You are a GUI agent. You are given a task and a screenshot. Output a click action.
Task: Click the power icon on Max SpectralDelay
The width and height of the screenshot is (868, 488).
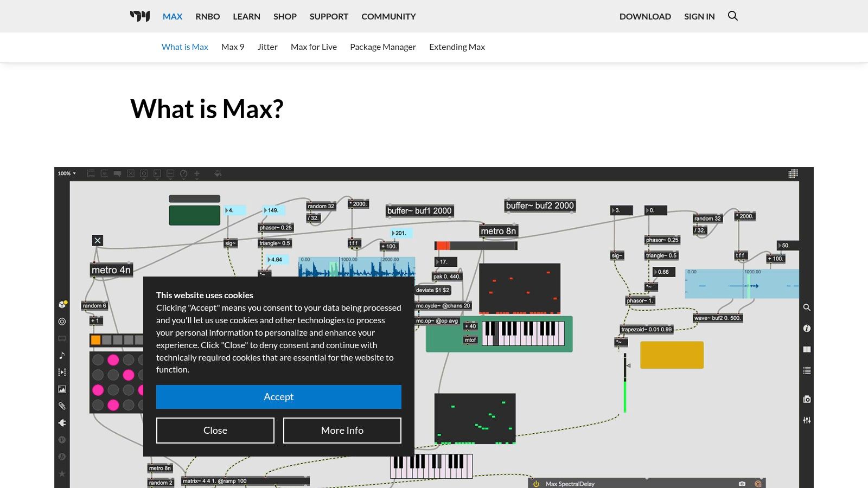click(536, 484)
